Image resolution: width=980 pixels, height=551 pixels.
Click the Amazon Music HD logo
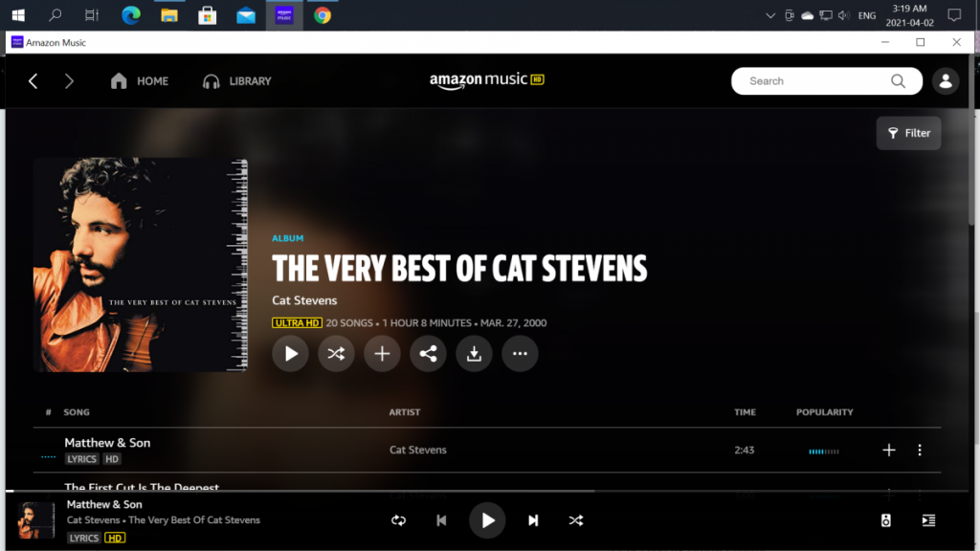(487, 80)
